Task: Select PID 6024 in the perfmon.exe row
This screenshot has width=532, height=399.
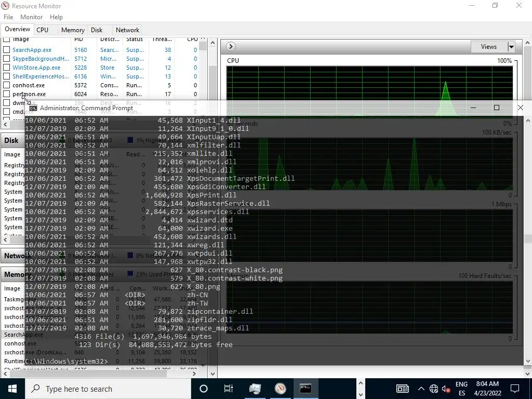Action: pos(81,94)
